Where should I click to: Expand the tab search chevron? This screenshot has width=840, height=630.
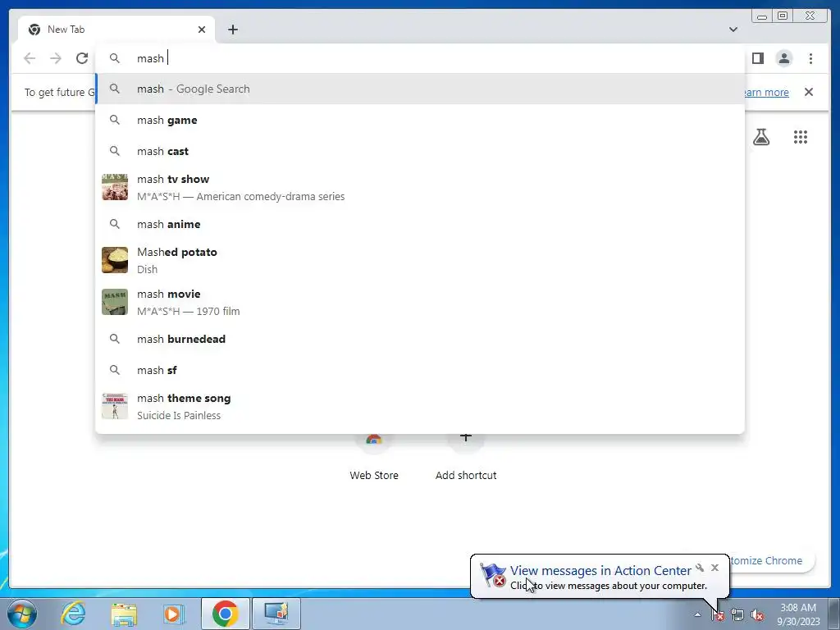click(733, 30)
